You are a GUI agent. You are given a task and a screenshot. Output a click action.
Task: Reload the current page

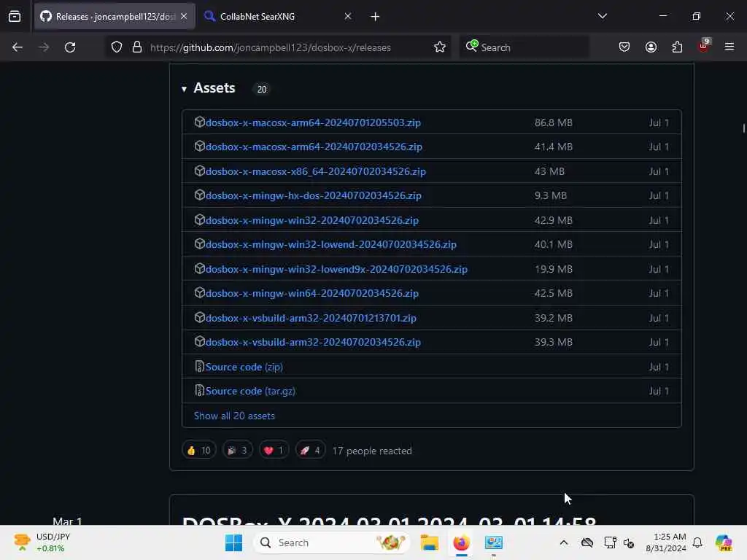pos(70,47)
